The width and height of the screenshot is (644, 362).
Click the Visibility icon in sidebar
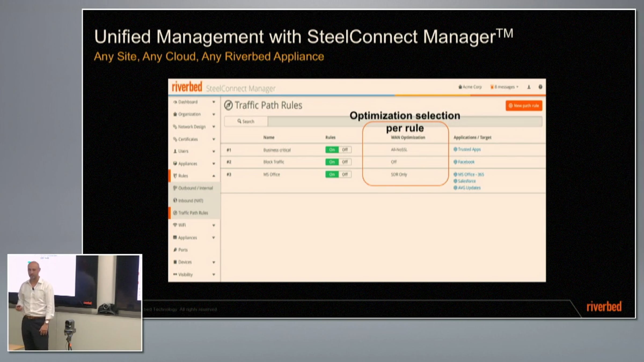175,274
